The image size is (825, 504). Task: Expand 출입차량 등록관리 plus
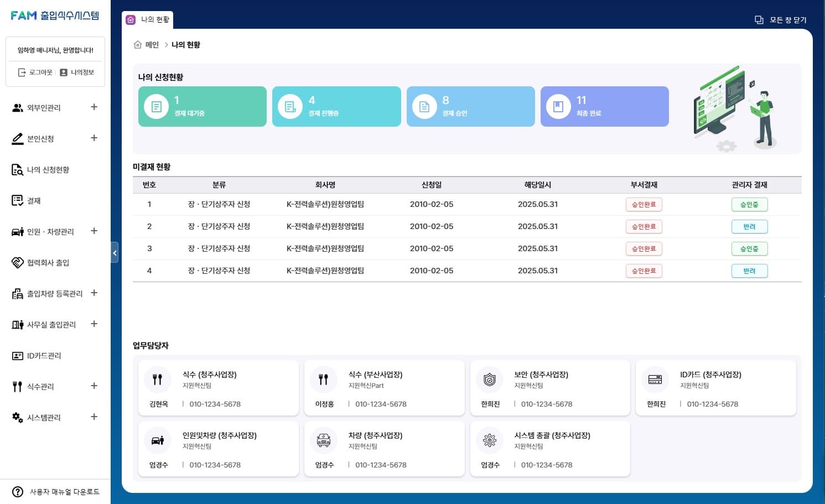pyautogui.click(x=94, y=293)
